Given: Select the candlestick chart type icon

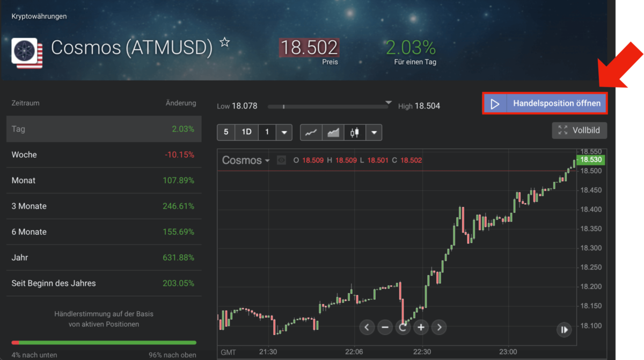Looking at the screenshot, I should tap(354, 132).
